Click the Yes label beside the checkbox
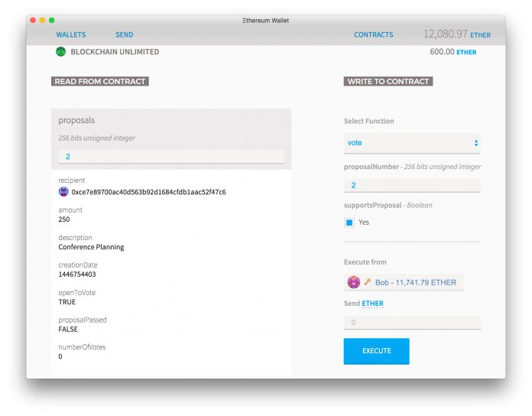Screen dimensions: 532x416 [364, 223]
